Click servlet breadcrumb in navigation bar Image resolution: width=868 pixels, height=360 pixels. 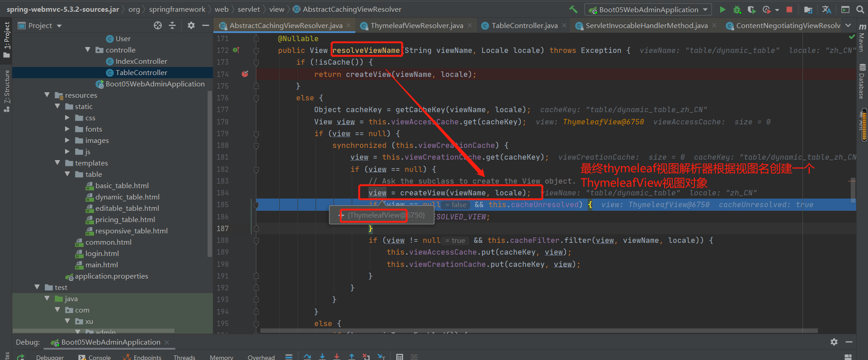(249, 9)
